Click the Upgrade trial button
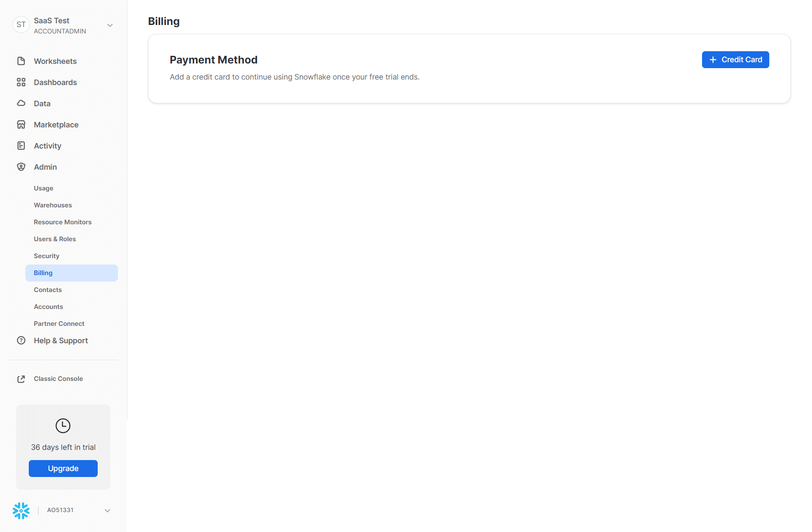Image resolution: width=812 pixels, height=532 pixels. tap(63, 469)
